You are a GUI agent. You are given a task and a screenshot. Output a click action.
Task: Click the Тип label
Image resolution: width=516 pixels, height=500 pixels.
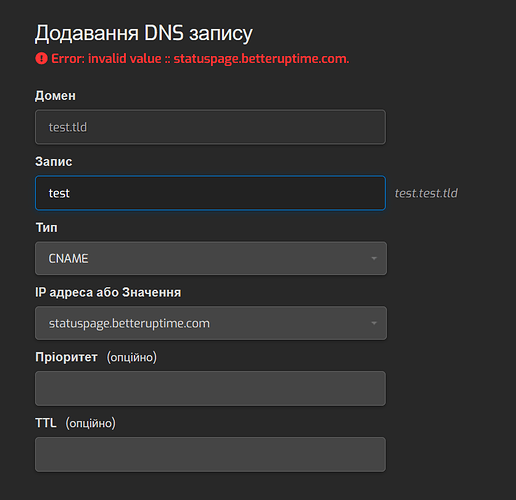(x=46, y=228)
